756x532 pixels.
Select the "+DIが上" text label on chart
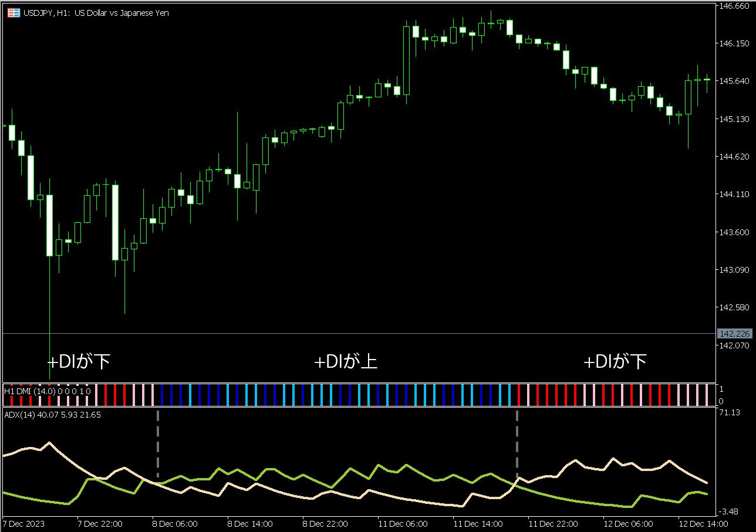point(346,362)
